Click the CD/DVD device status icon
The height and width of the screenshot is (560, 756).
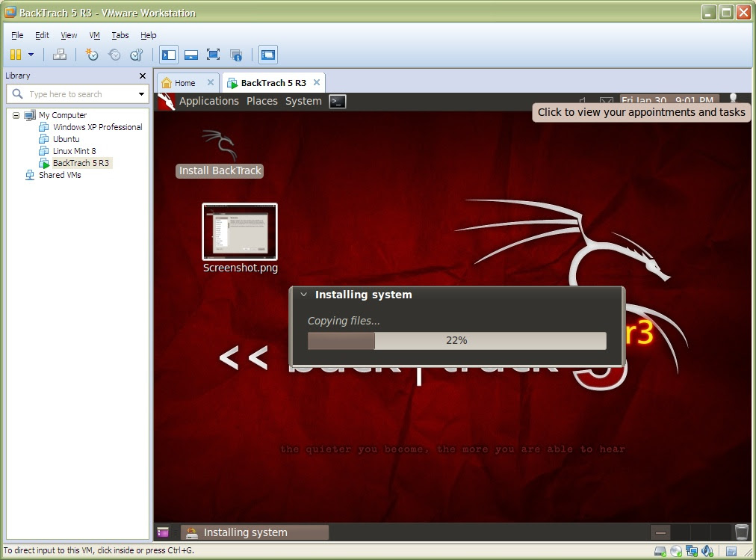[676, 551]
